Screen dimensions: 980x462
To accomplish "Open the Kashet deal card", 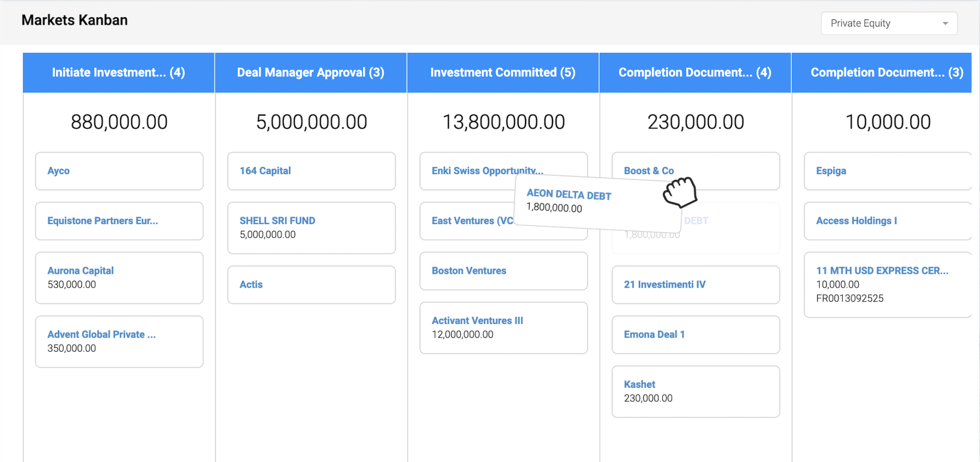I will [696, 392].
